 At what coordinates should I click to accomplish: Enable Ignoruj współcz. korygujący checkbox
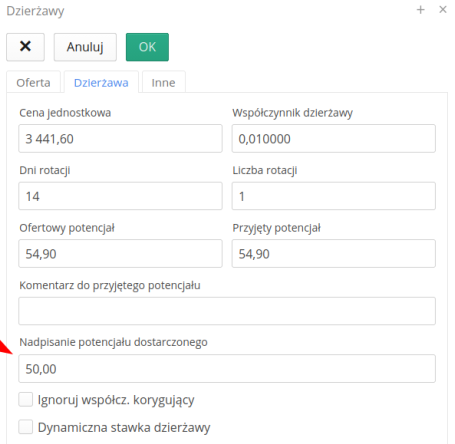[x=26, y=399]
